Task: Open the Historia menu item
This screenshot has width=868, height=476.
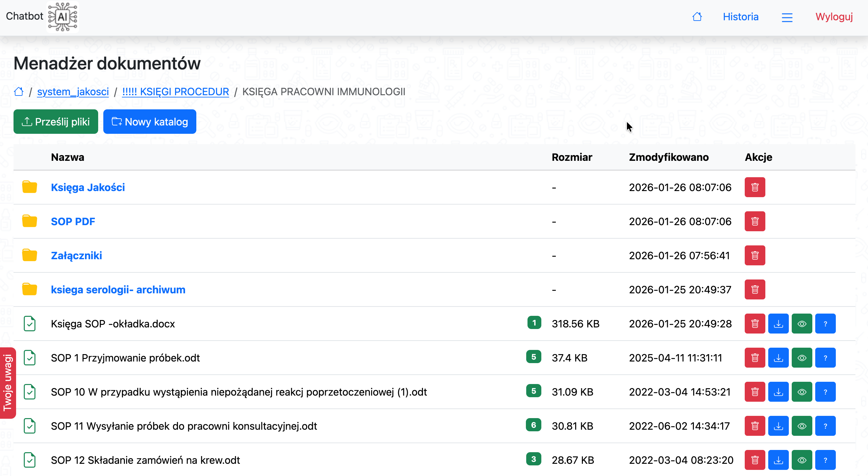Action: pos(740,16)
